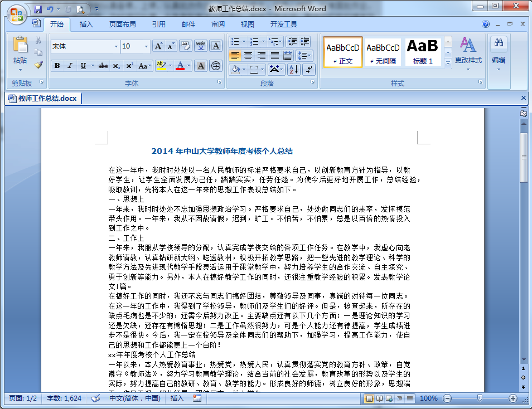Open the 视图 ribbon tab
The image size is (532, 409).
coord(248,25)
